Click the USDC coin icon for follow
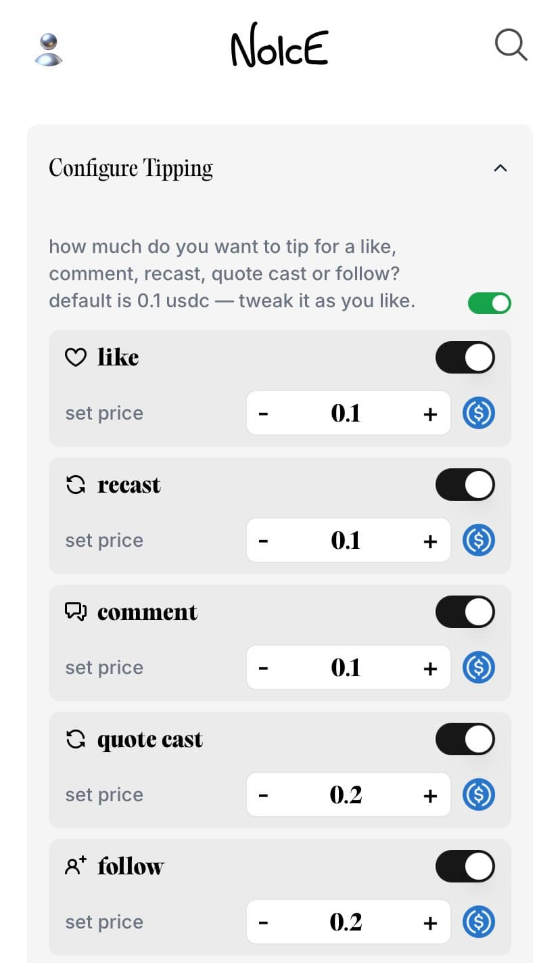This screenshot has height=963, width=560. pyautogui.click(x=479, y=922)
